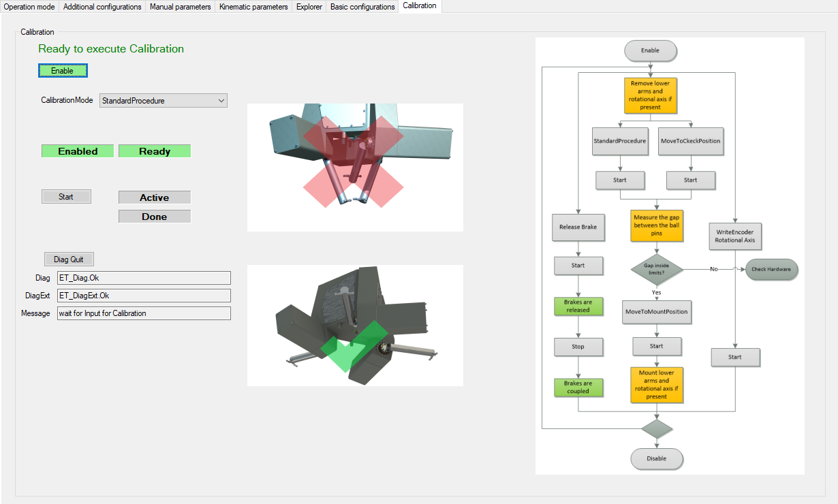The height and width of the screenshot is (504, 838).
Task: Click the robot image with green checkmark
Action: [355, 326]
